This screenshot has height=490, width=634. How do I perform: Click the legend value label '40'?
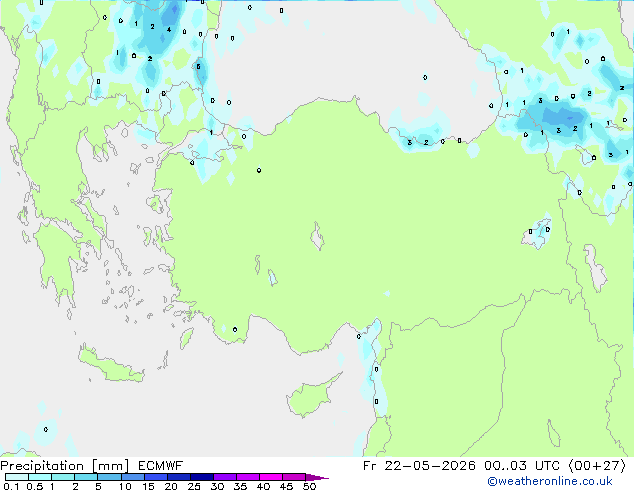click(x=263, y=486)
